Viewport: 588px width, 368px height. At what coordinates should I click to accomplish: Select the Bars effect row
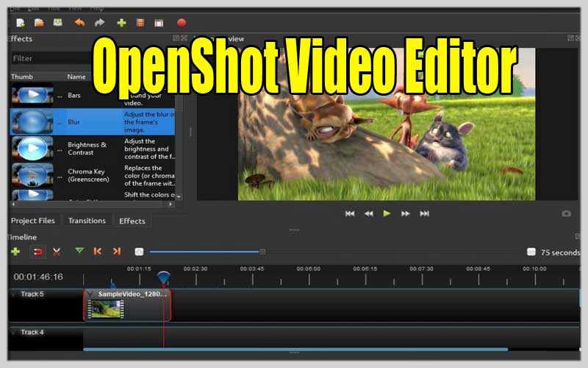coord(93,96)
